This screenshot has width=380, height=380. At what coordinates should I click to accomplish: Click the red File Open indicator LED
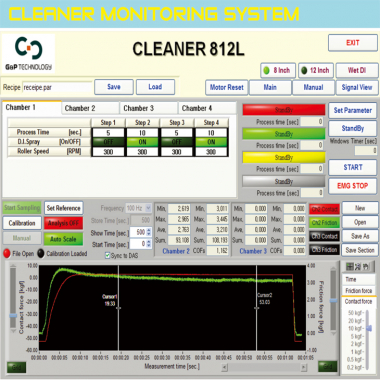pos(7,253)
